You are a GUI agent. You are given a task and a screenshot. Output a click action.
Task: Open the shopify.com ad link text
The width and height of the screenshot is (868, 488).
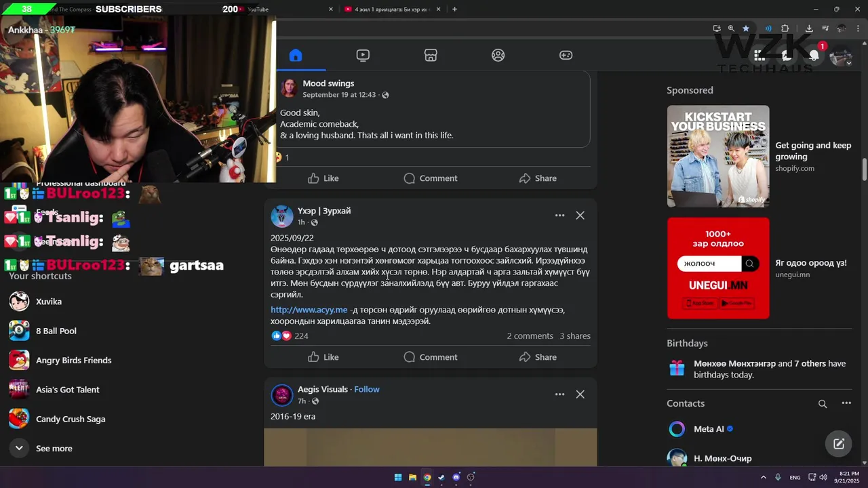[795, 169]
